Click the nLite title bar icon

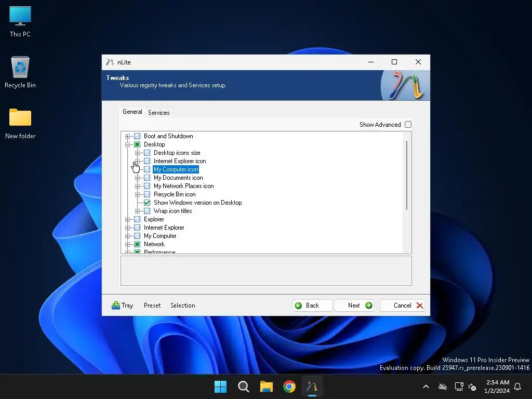pos(110,62)
